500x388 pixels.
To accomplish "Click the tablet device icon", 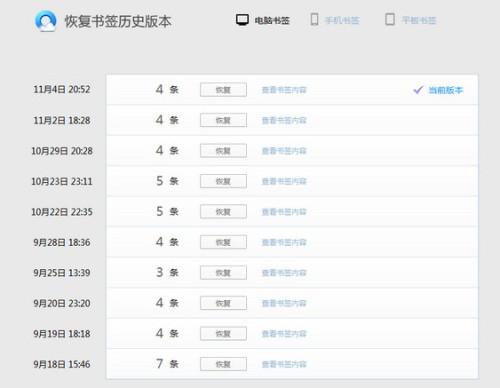I will [x=390, y=19].
